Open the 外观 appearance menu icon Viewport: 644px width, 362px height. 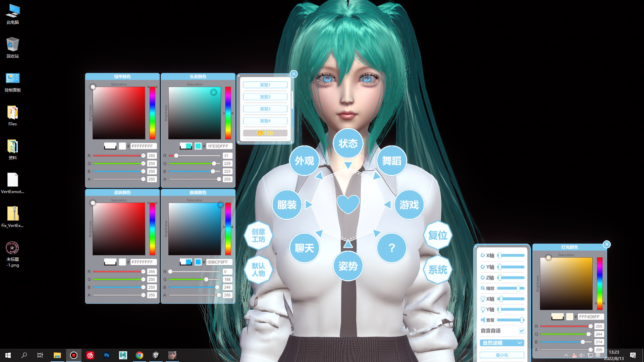304,161
